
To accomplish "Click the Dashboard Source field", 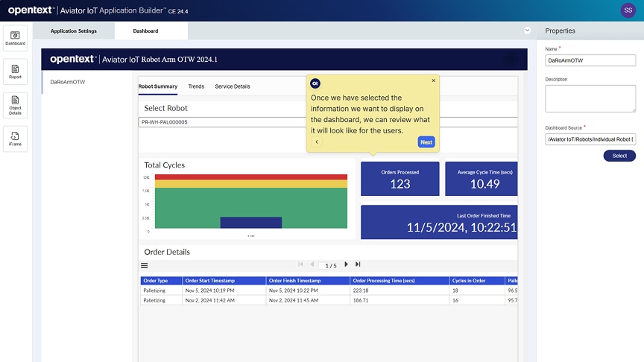I will click(x=590, y=139).
